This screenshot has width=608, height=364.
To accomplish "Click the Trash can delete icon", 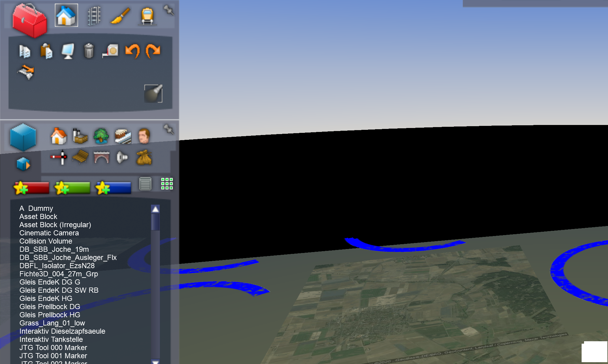I will pyautogui.click(x=89, y=51).
